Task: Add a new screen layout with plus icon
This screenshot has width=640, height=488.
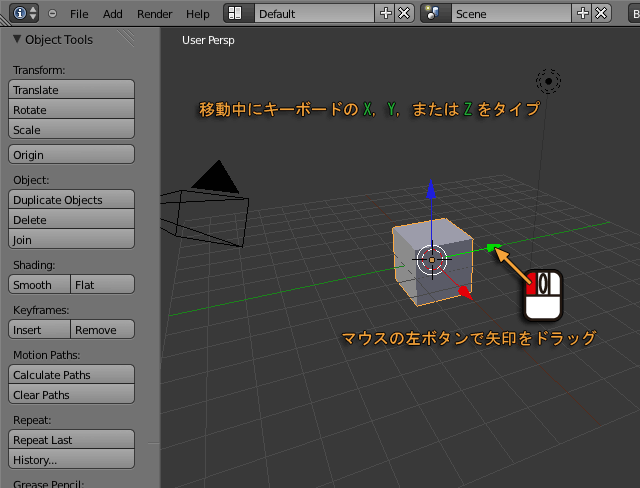Action: pyautogui.click(x=386, y=14)
